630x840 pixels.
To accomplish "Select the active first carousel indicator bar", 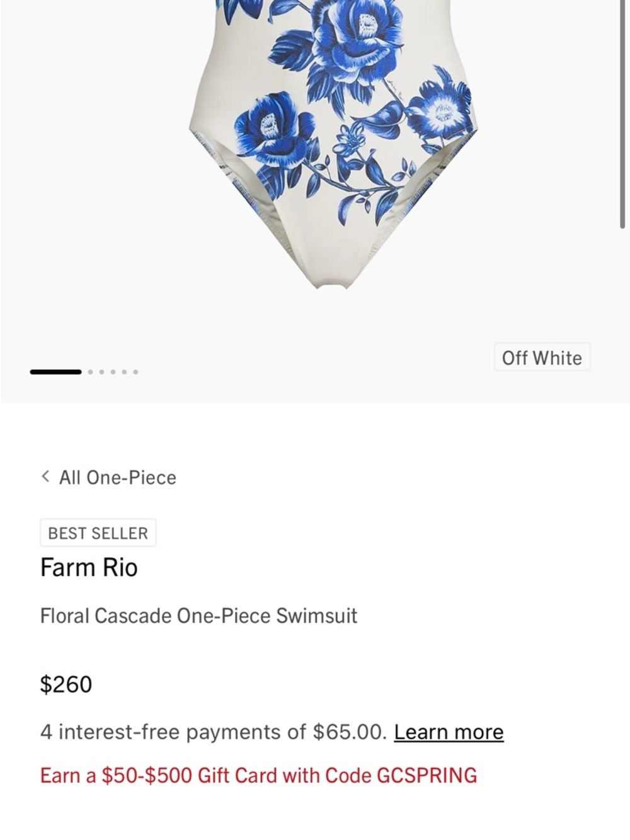I will pos(55,372).
